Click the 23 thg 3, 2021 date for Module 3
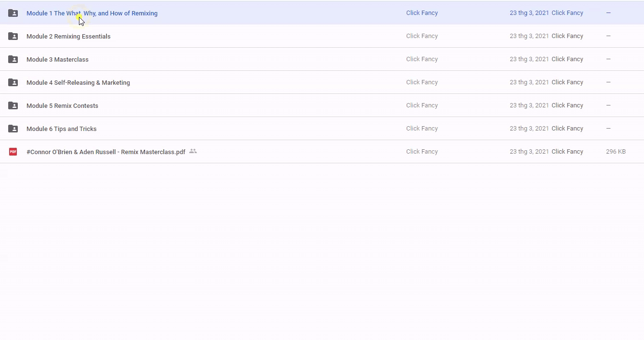This screenshot has height=340, width=644. click(x=529, y=59)
